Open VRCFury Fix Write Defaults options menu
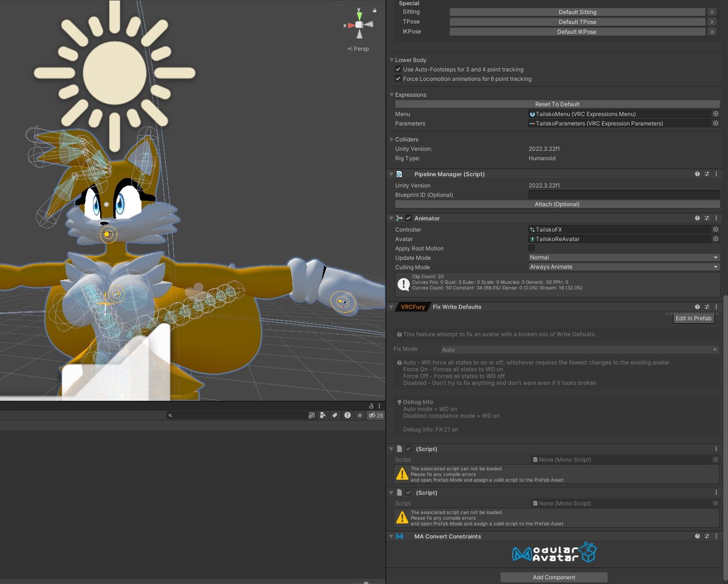The height and width of the screenshot is (584, 728). 716,307
